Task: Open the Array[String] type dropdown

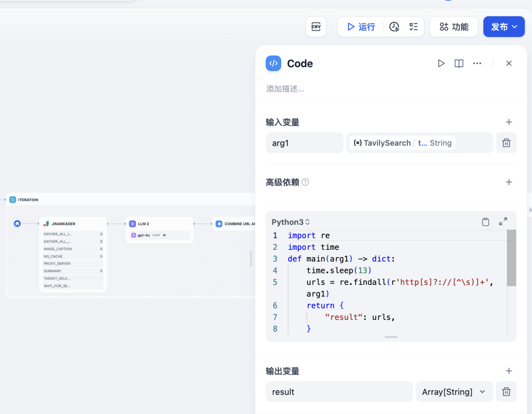Action: (x=454, y=392)
